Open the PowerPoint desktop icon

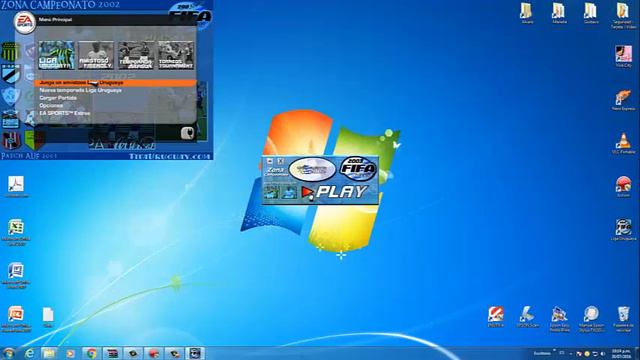16,319
